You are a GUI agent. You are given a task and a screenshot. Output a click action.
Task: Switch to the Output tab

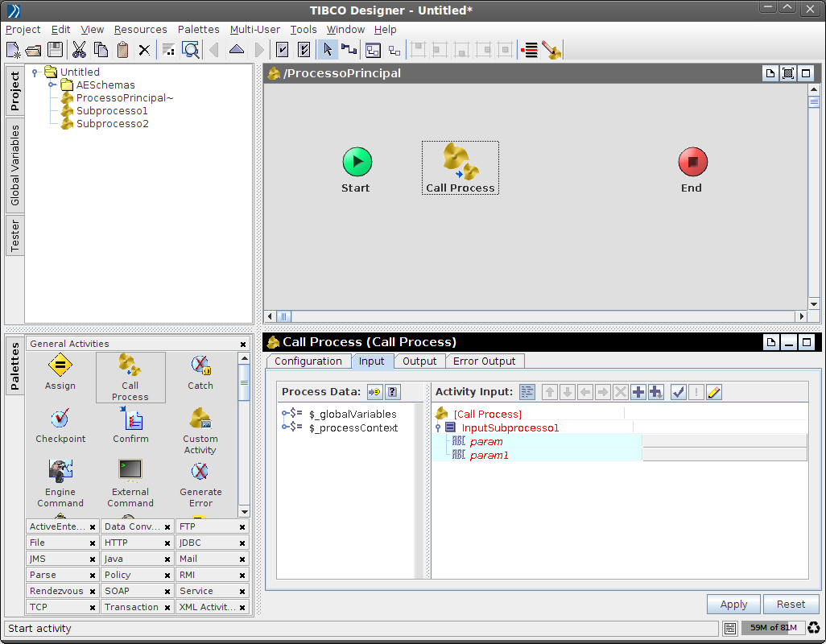[419, 361]
